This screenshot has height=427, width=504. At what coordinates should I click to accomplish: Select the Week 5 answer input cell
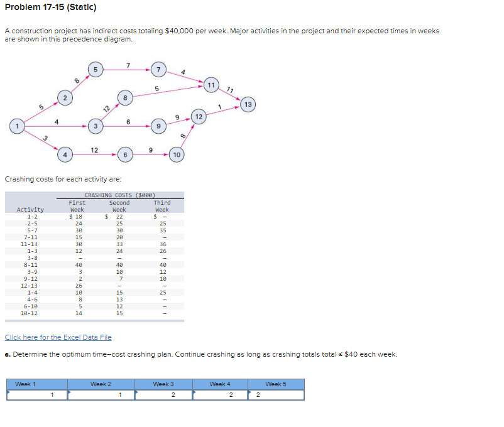(x=276, y=395)
